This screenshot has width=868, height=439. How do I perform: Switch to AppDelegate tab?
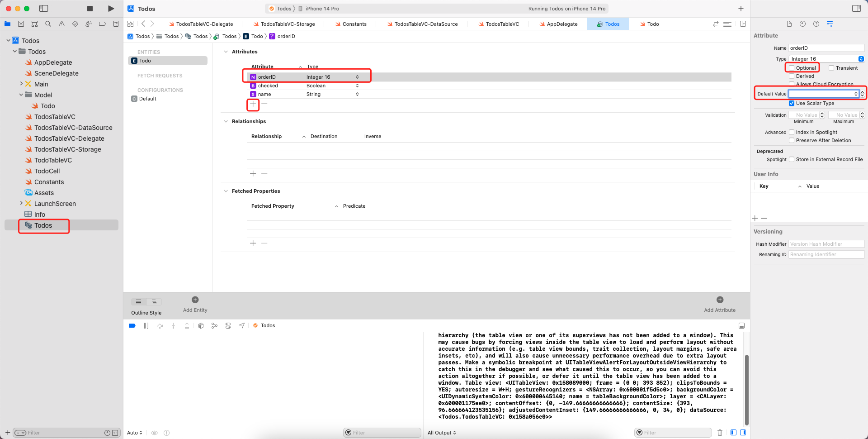[558, 24]
